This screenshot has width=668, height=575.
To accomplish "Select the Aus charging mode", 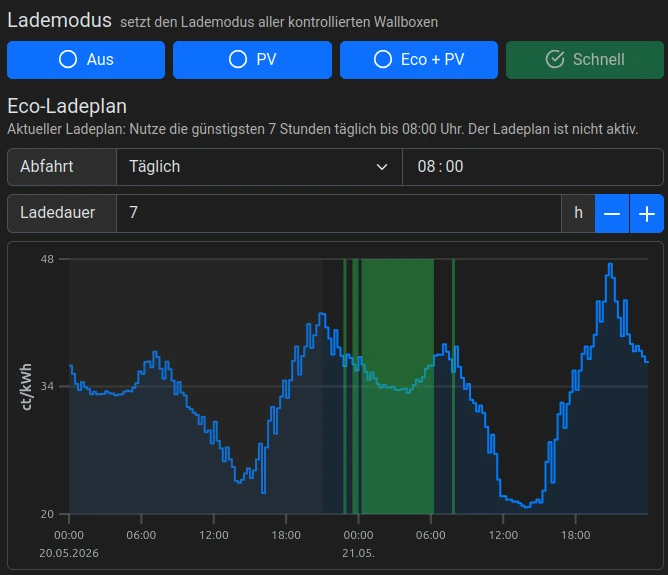I will coord(86,60).
